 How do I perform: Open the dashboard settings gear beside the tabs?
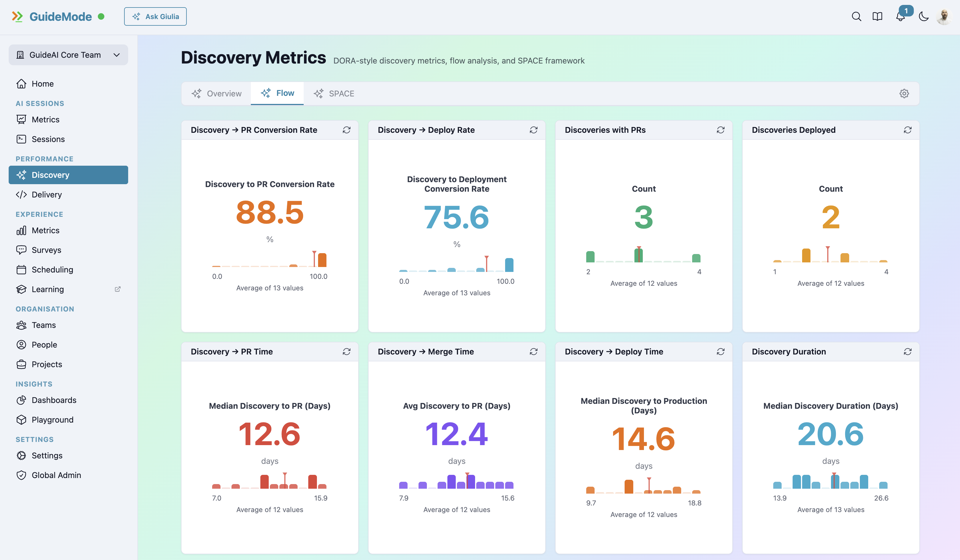(x=904, y=93)
